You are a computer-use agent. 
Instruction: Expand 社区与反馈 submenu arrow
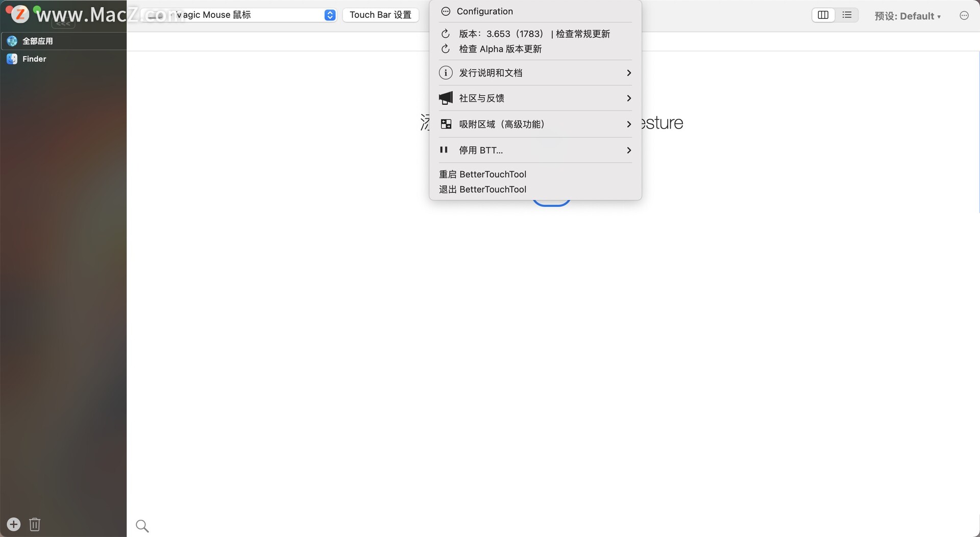tap(629, 98)
